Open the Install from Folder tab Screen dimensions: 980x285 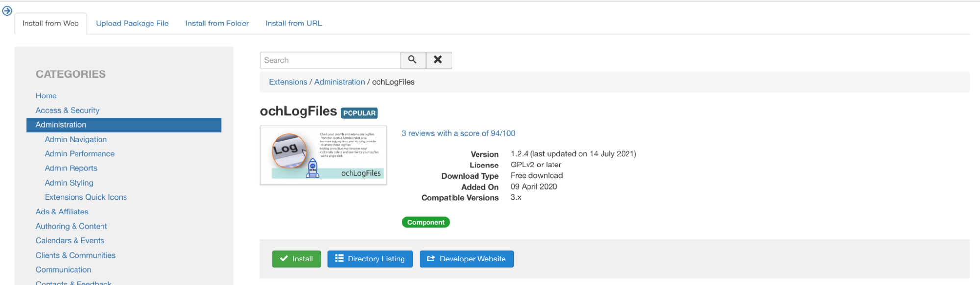click(217, 23)
